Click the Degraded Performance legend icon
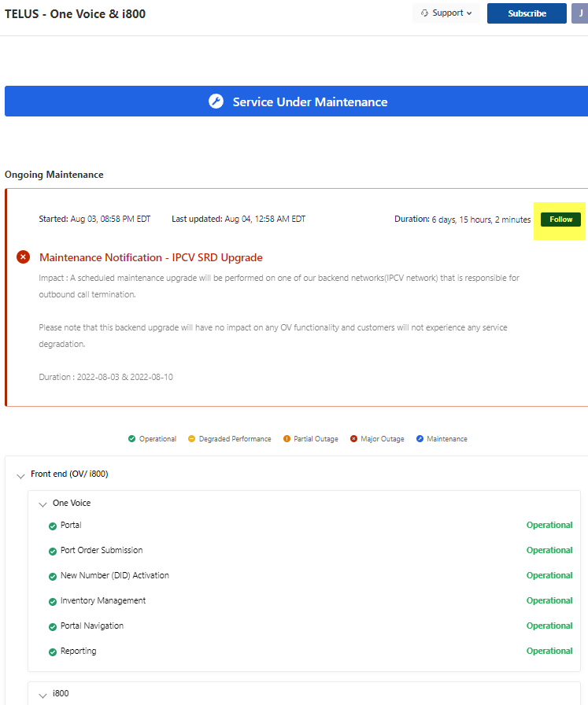Screen dimensions: 588x705 pos(191,439)
